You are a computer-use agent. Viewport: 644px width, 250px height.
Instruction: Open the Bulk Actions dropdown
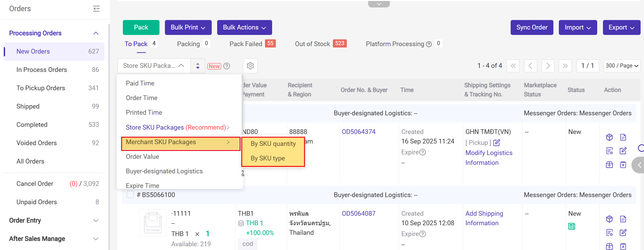point(244,27)
